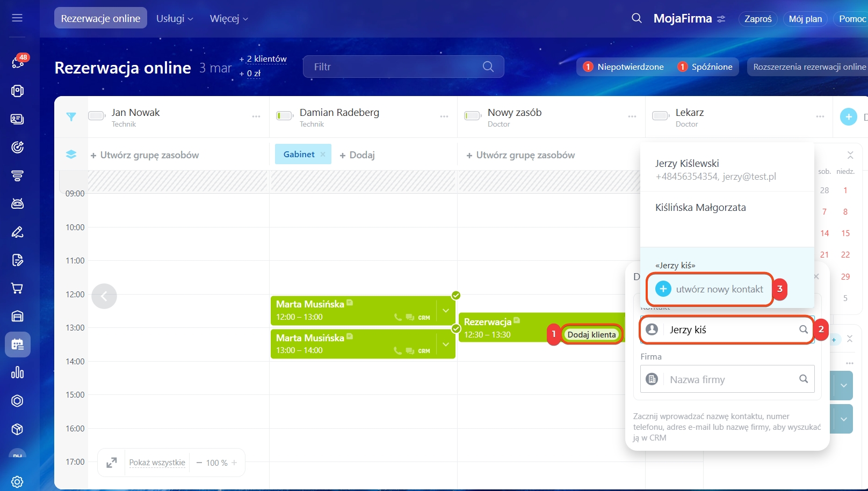Viewport: 868px width, 491px height.
Task: Open the shopping cart icon in the sidebar
Action: (x=17, y=289)
